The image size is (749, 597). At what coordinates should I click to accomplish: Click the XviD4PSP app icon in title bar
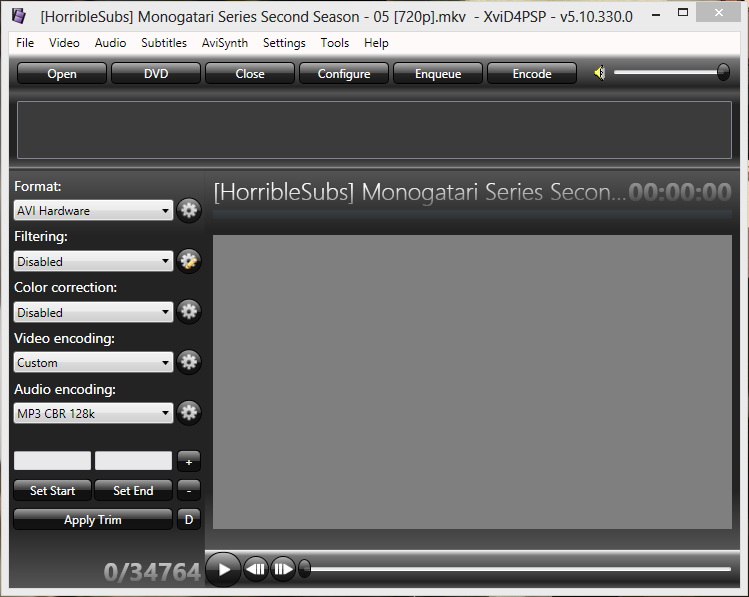pos(19,16)
